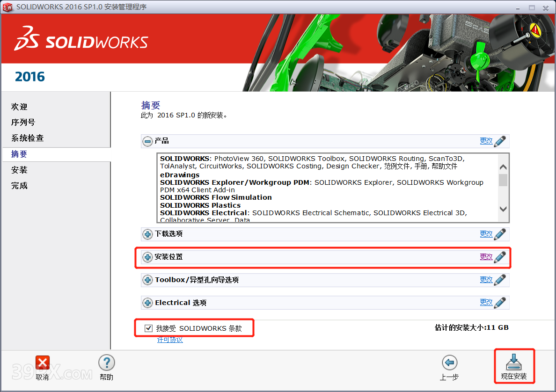556x392 pixels.
Task: Click the pencil edit icon next to 产品
Action: [500, 141]
